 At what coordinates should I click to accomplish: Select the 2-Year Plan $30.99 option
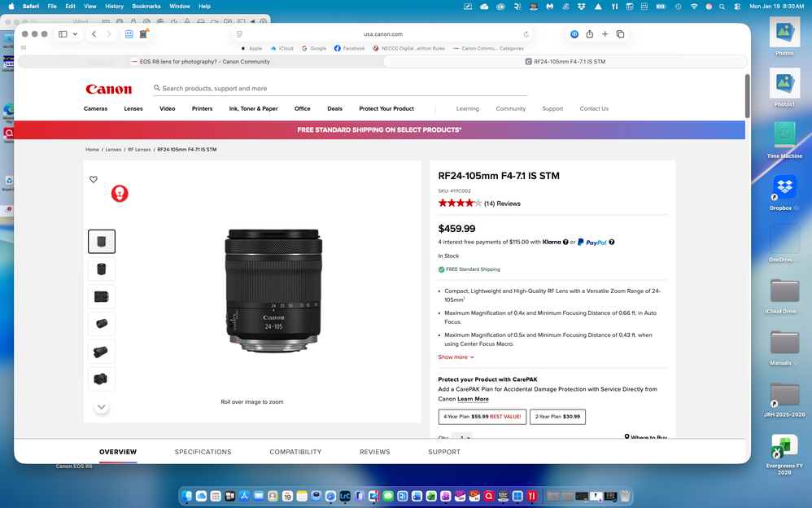pyautogui.click(x=557, y=417)
